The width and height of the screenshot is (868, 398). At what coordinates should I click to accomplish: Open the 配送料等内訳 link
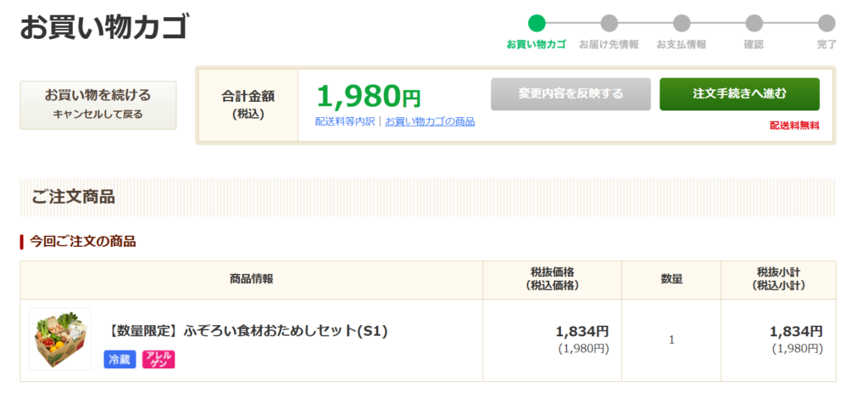pyautogui.click(x=345, y=121)
